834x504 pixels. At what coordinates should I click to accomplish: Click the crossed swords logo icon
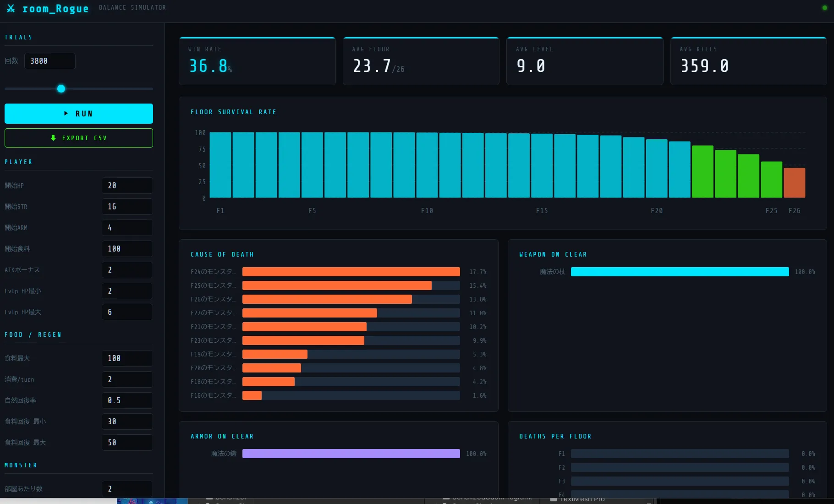11,9
